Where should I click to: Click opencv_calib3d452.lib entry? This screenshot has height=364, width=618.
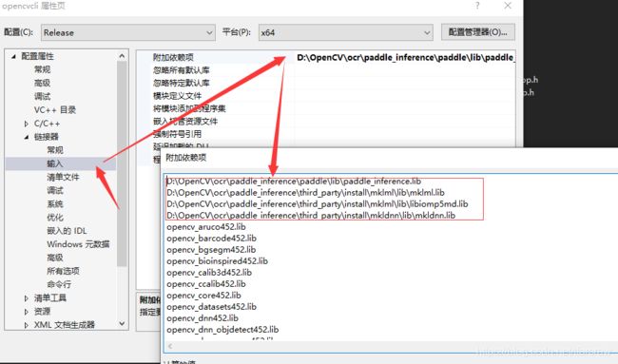click(209, 273)
